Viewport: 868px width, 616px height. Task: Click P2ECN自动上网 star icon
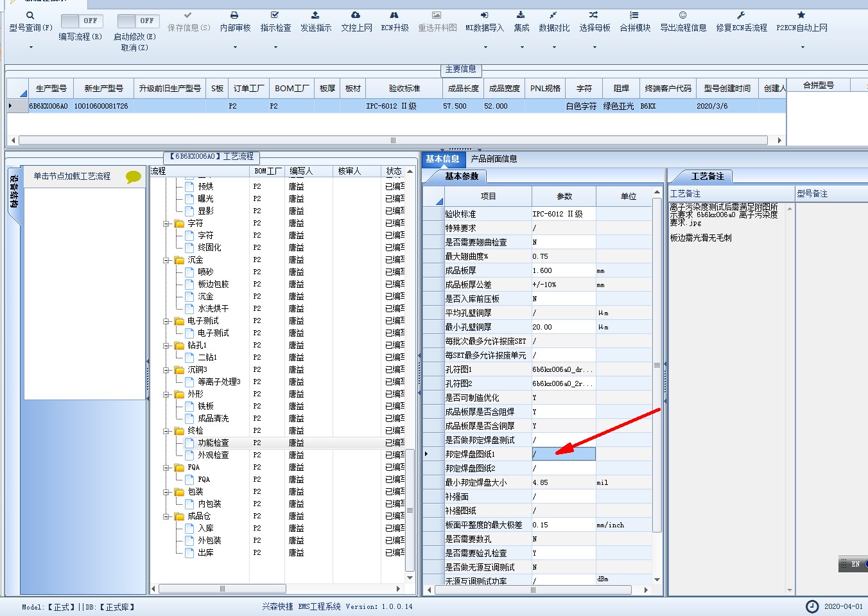[801, 15]
